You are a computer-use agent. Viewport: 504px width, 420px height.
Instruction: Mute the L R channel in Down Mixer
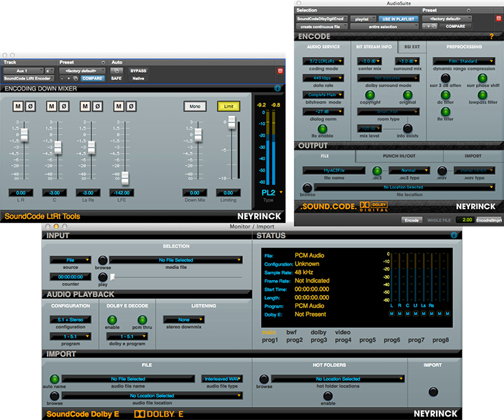pos(18,106)
